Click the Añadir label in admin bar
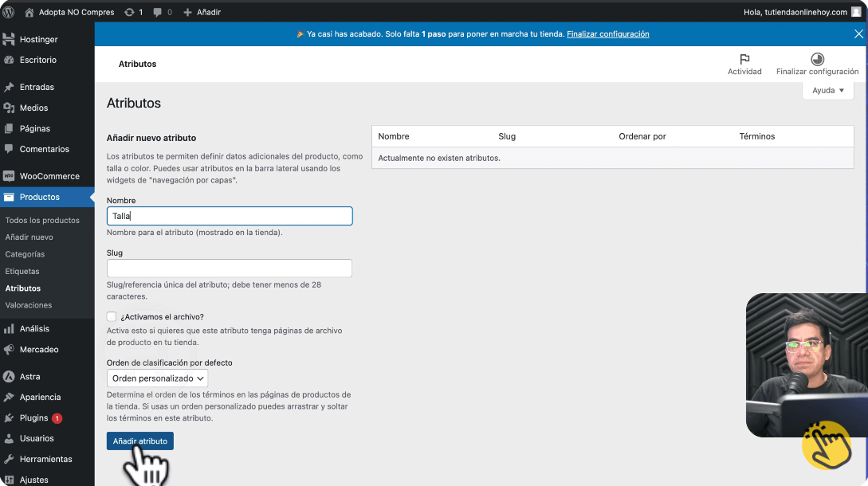Viewport: 868px width, 486px height. (209, 12)
